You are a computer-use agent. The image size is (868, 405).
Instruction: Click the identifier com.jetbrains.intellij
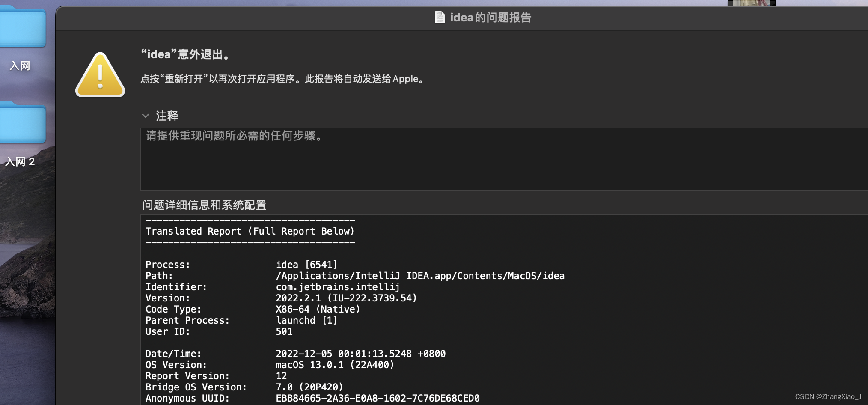coord(338,287)
